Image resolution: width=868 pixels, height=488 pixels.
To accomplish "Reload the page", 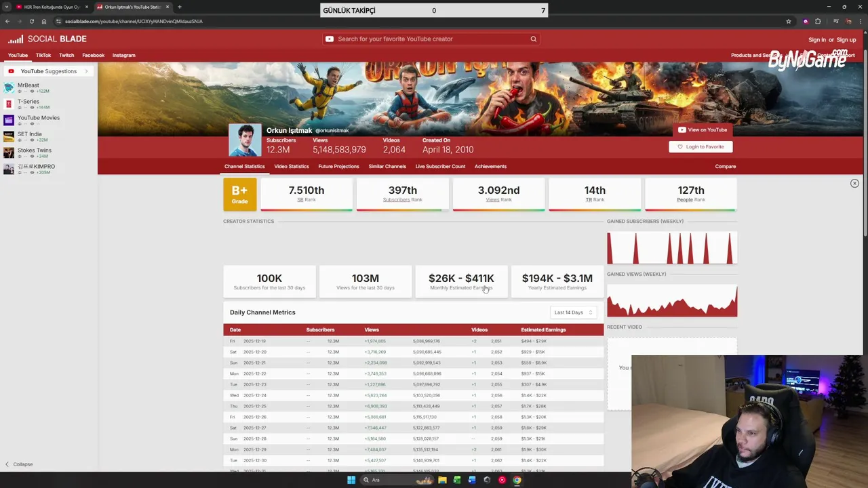I will tap(31, 21).
